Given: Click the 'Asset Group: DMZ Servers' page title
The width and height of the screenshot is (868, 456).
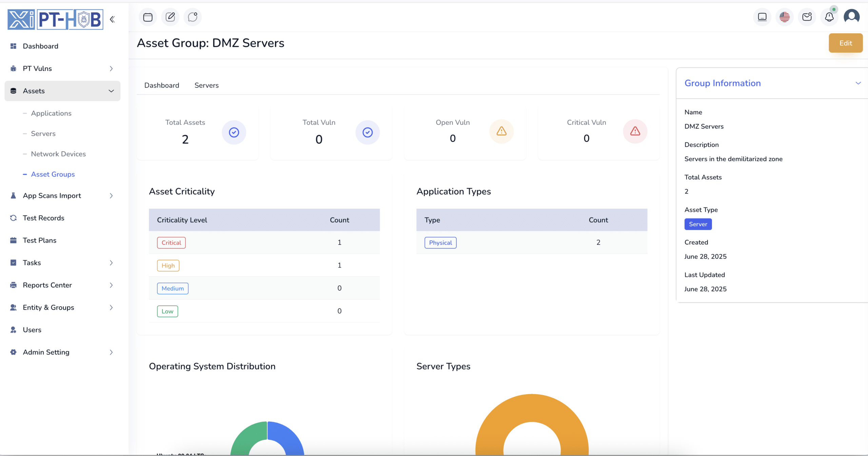Looking at the screenshot, I should pos(211,43).
